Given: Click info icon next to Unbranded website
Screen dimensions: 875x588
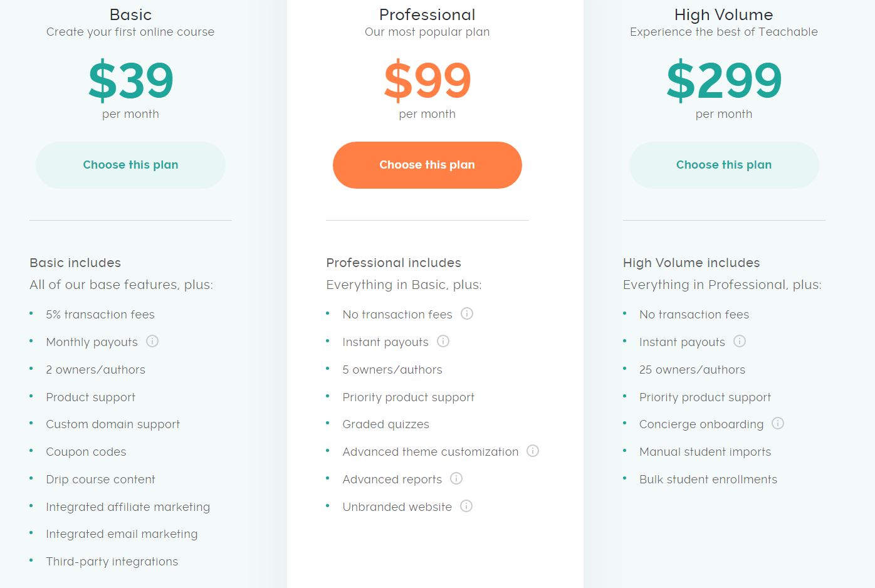Looking at the screenshot, I should [466, 506].
